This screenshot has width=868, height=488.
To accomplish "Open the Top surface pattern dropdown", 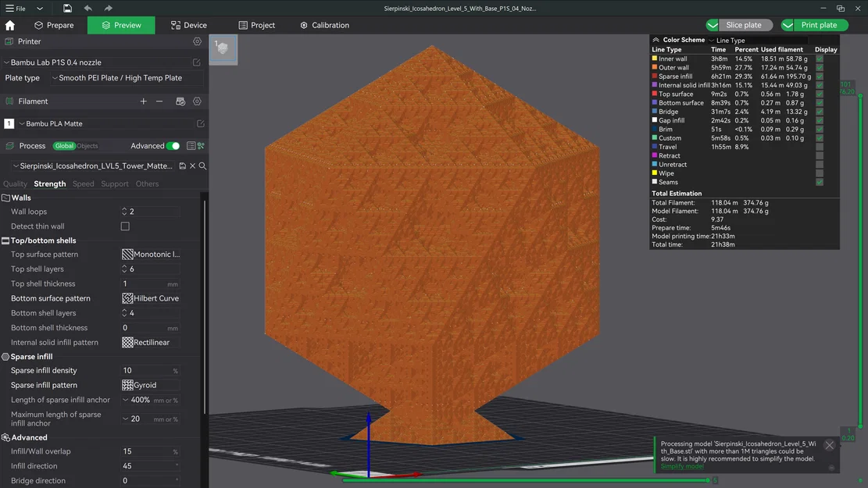I will 150,254.
